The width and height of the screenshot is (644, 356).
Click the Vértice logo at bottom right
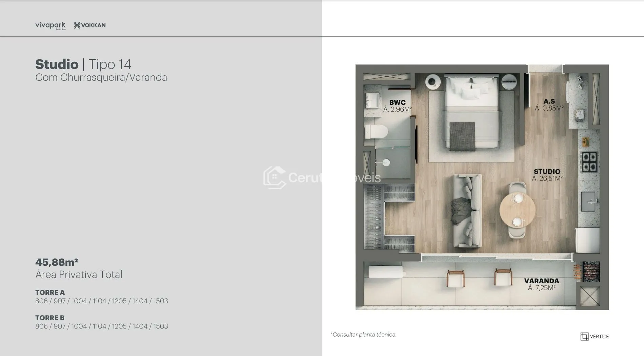tap(594, 336)
